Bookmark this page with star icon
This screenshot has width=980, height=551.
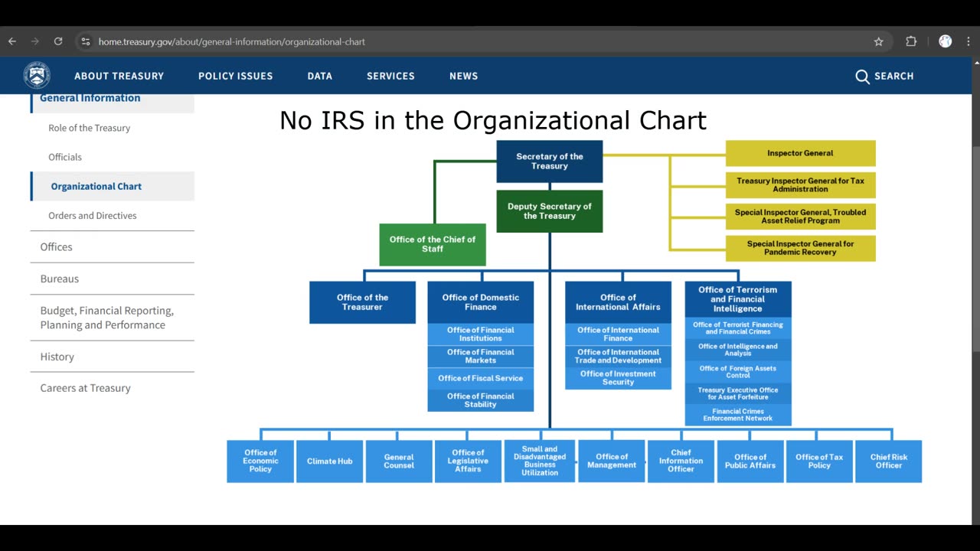pyautogui.click(x=879, y=41)
